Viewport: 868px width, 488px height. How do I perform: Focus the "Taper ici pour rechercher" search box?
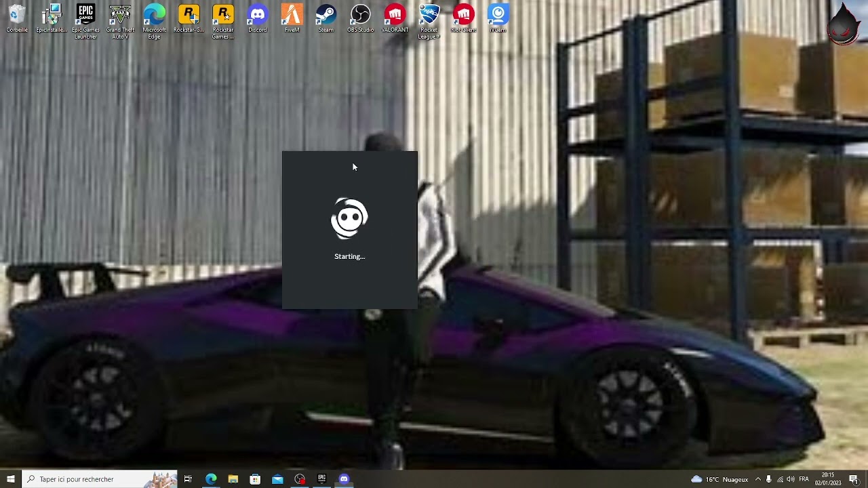coord(99,479)
